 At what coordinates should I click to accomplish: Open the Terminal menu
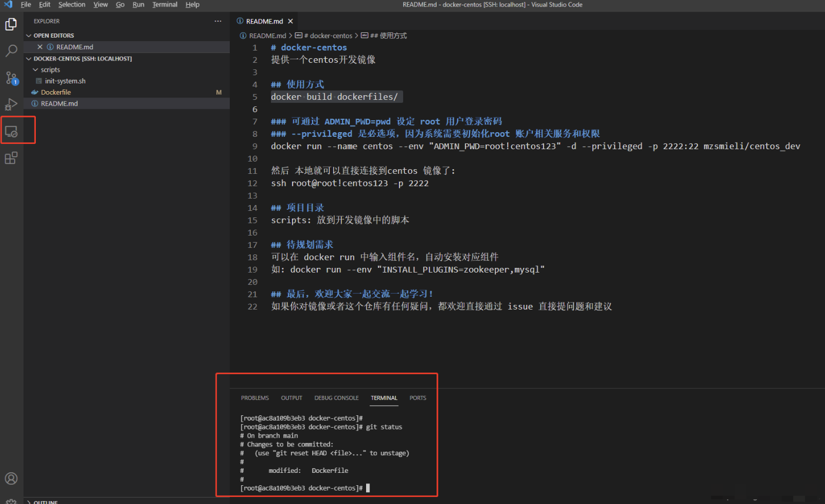[165, 4]
